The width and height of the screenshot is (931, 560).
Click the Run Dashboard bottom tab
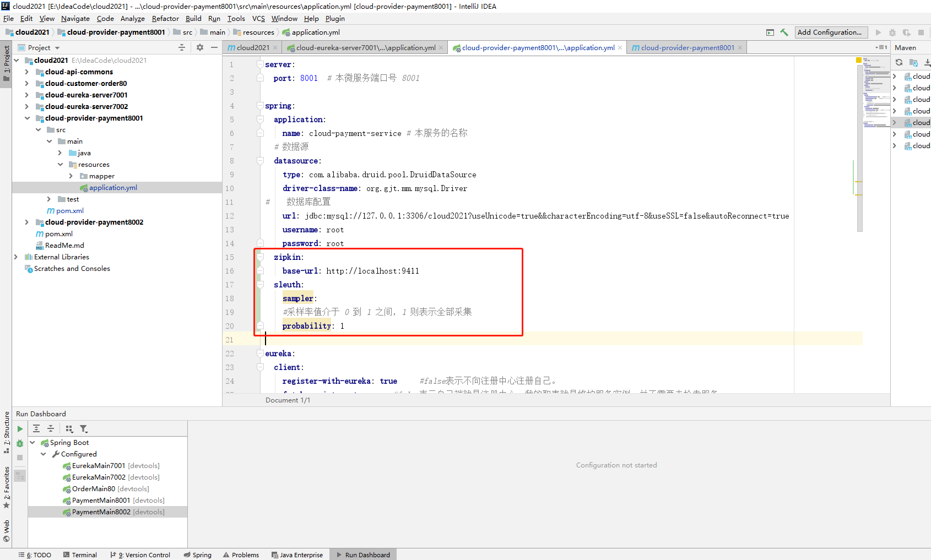(363, 555)
